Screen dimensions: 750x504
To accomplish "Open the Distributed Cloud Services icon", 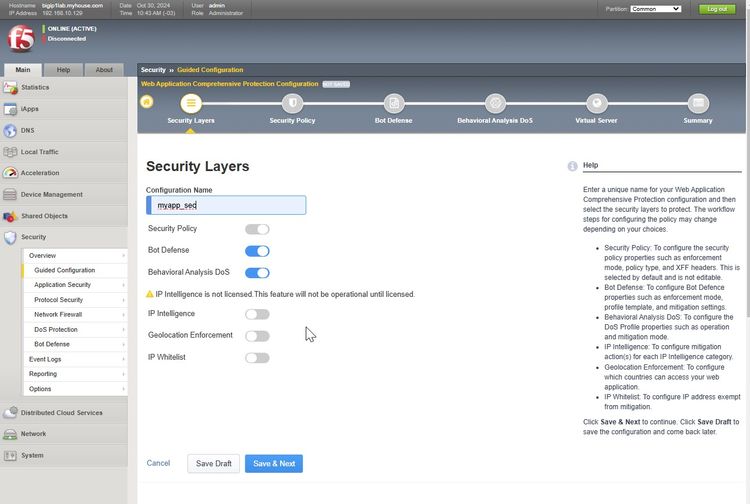I will point(10,413).
